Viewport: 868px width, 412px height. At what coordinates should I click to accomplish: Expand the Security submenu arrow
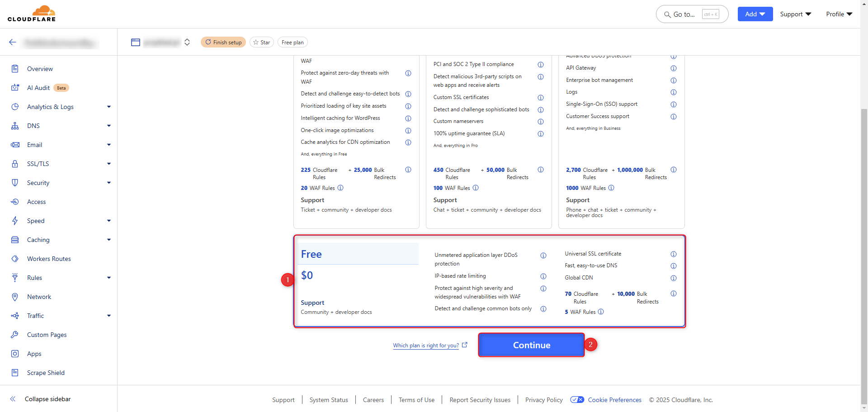(109, 183)
